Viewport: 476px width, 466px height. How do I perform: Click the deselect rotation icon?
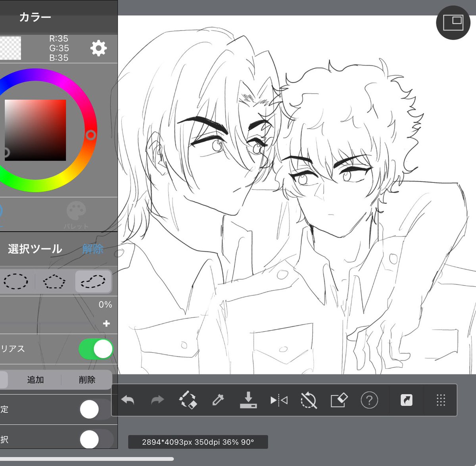pyautogui.click(x=309, y=400)
